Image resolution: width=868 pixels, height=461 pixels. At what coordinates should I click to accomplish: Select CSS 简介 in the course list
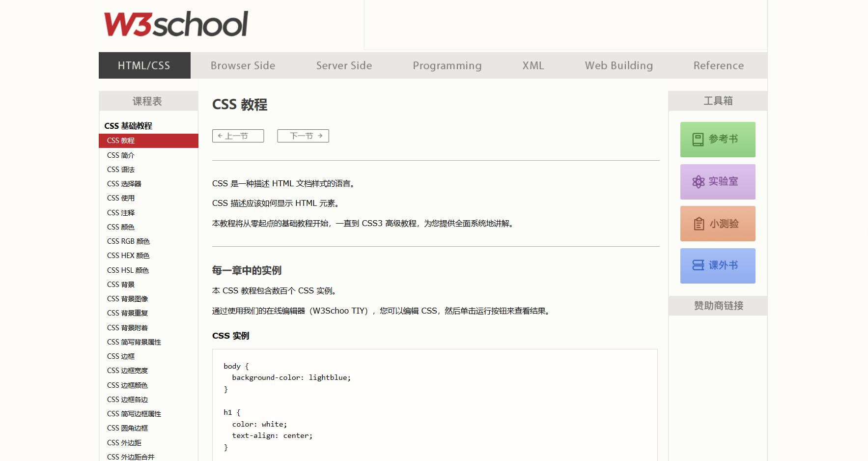121,155
